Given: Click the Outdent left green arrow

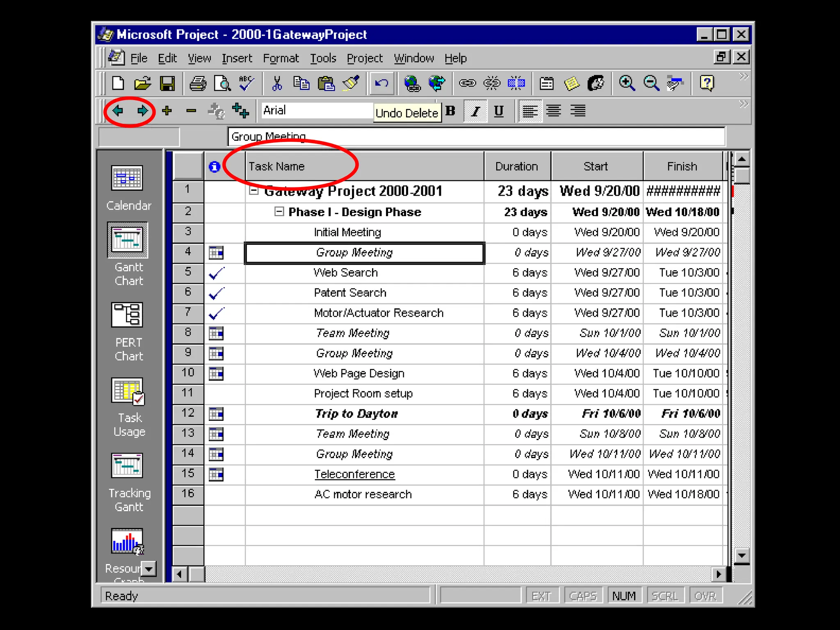Looking at the screenshot, I should coord(118,111).
